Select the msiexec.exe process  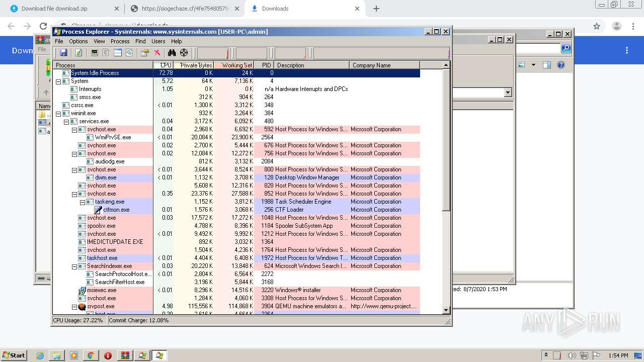(x=236, y=290)
